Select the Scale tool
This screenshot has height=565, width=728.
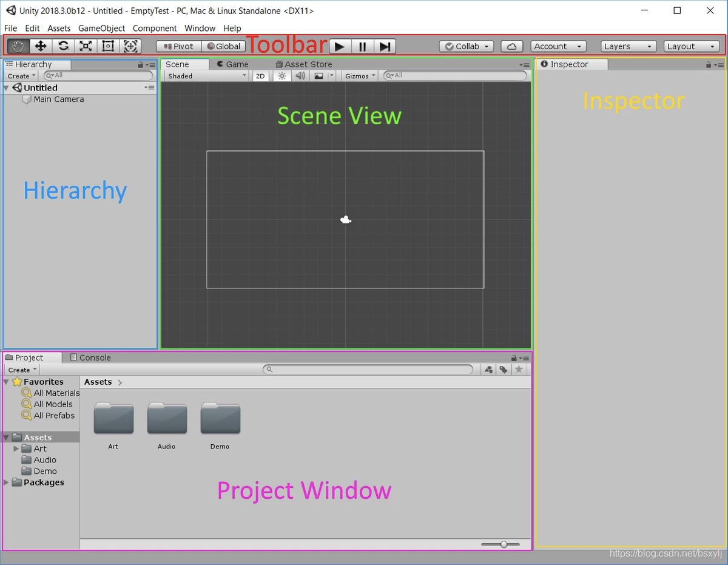[86, 46]
